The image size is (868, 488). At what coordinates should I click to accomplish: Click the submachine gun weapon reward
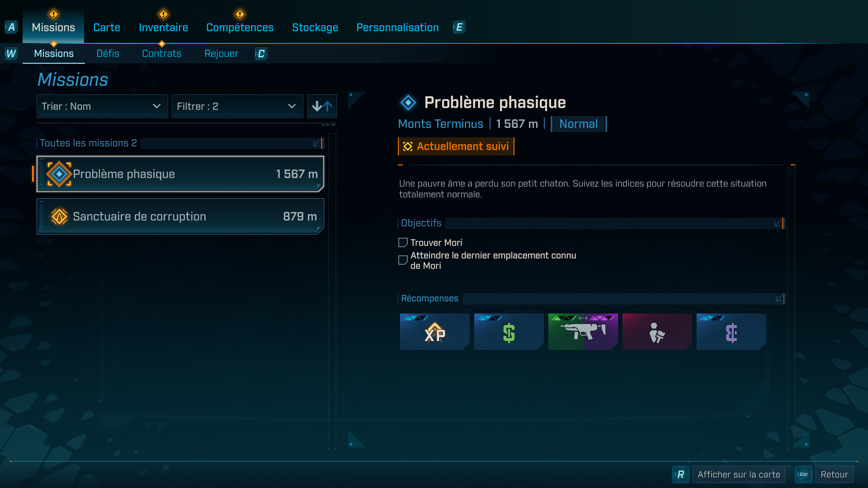[x=583, y=332]
